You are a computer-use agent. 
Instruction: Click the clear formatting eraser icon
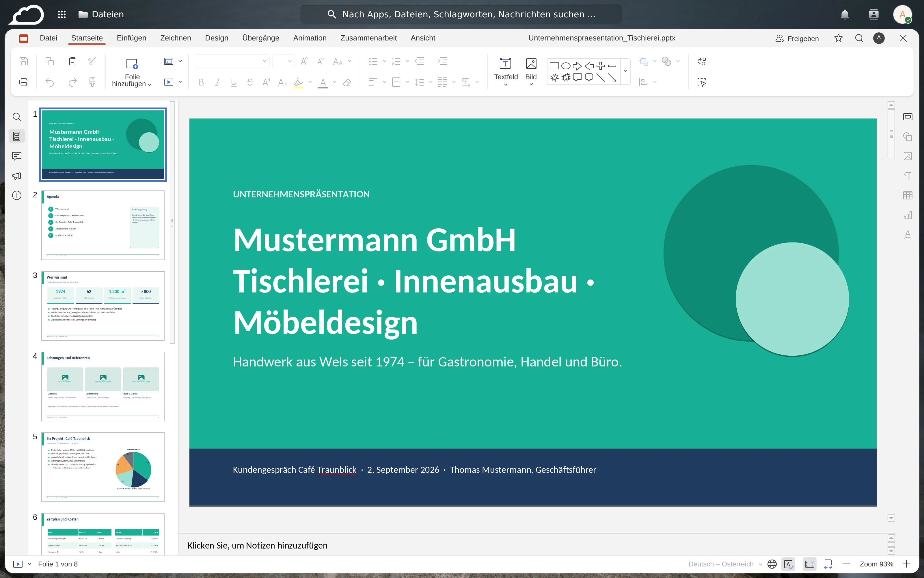pyautogui.click(x=347, y=82)
